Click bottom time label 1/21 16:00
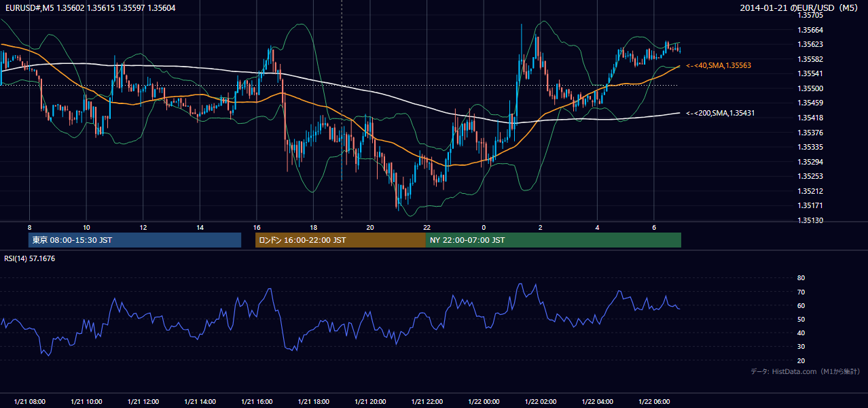 [257, 402]
